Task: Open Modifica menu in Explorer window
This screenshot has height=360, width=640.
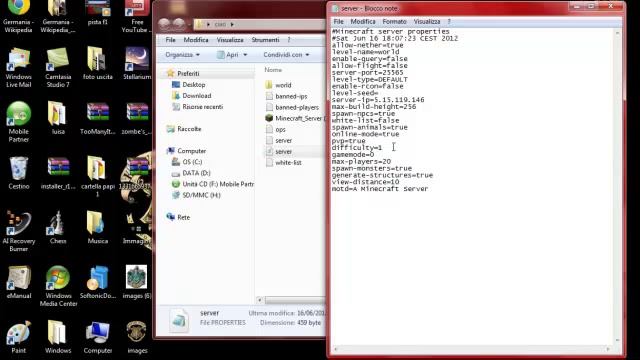Action: tap(196, 40)
